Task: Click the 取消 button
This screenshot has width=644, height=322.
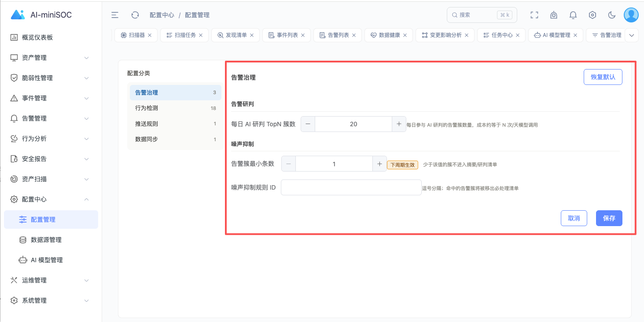Action: [574, 218]
